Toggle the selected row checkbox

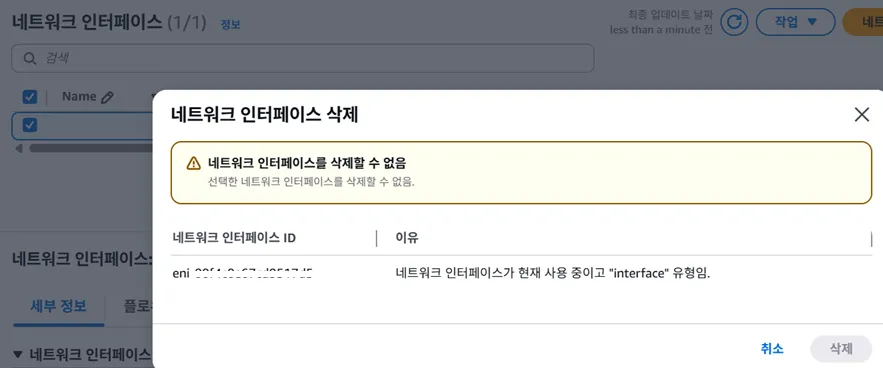click(x=30, y=125)
